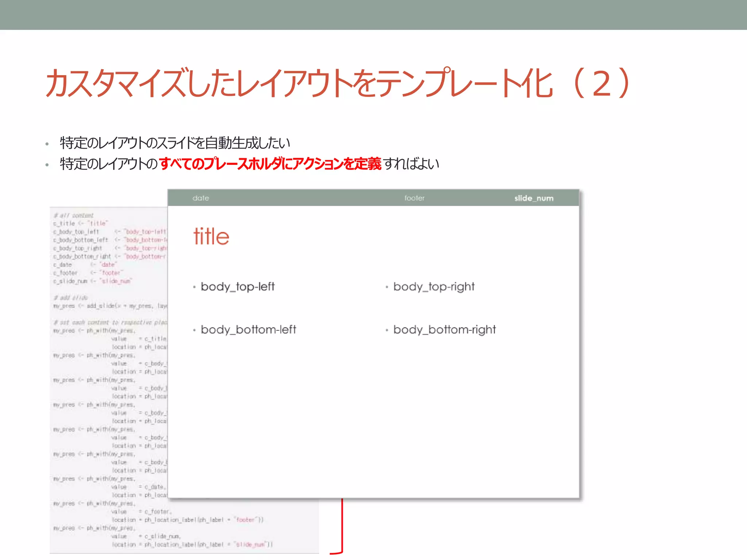Click the red 'slide_num' string in code
Viewport: 747px width, 560px height.
coord(250,544)
